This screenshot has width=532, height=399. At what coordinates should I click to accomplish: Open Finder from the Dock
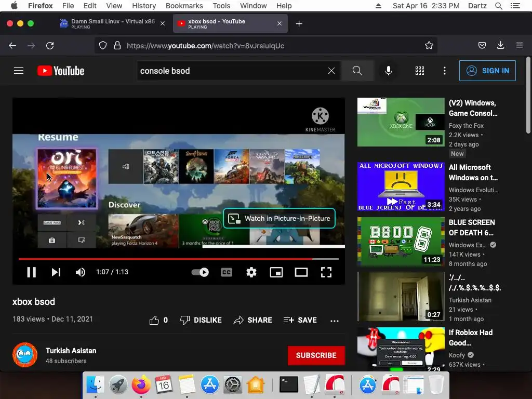point(96,384)
